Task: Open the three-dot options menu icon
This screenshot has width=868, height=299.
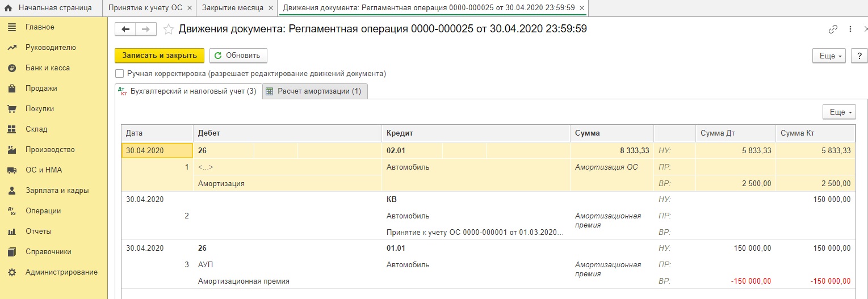Action: pos(850,30)
